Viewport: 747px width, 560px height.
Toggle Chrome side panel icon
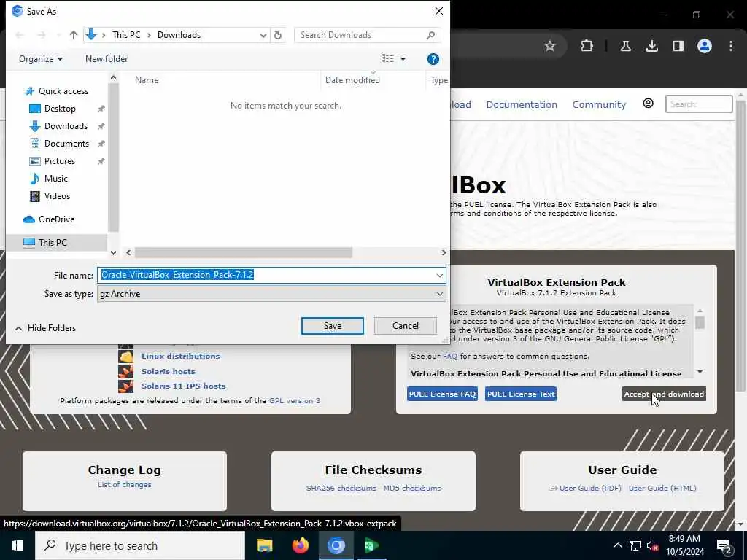678,46
